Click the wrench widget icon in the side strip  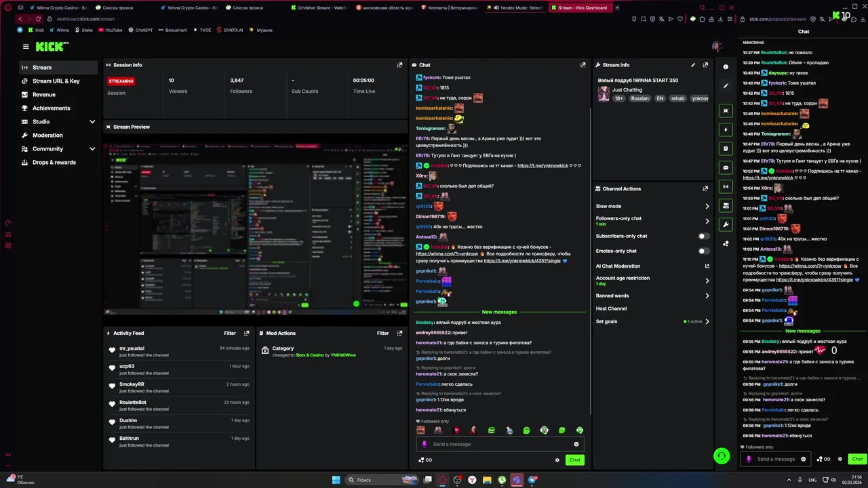click(726, 224)
